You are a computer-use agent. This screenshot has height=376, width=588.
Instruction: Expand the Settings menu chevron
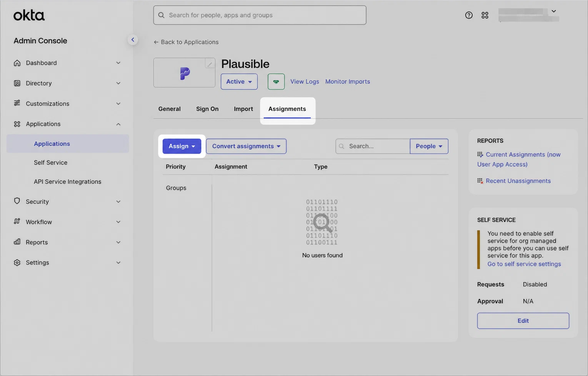click(x=118, y=262)
